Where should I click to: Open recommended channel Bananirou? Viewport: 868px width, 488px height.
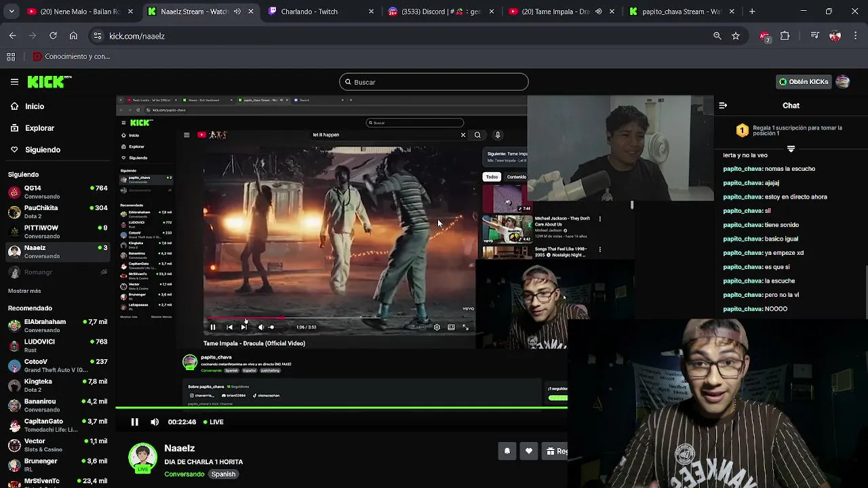click(x=58, y=405)
